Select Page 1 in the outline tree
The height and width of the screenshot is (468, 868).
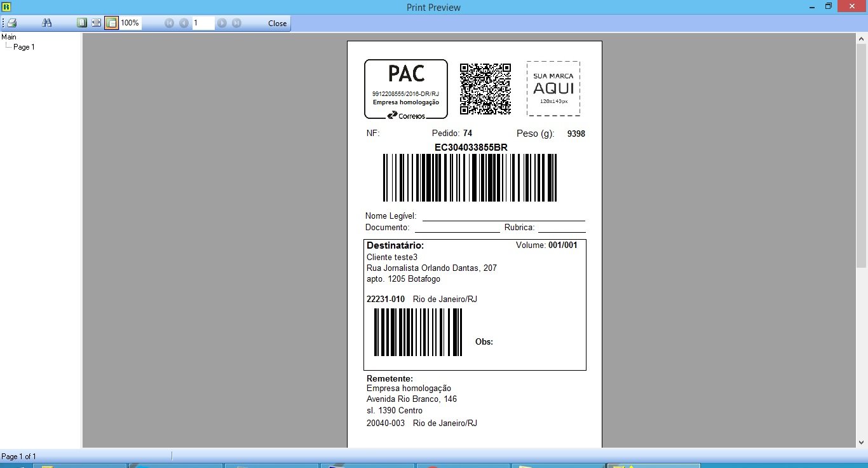[x=24, y=47]
